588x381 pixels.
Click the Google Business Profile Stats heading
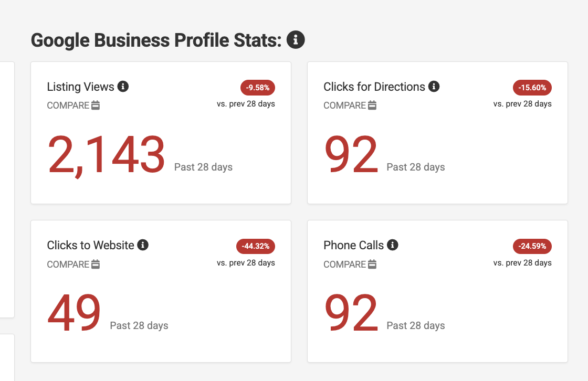tap(156, 40)
